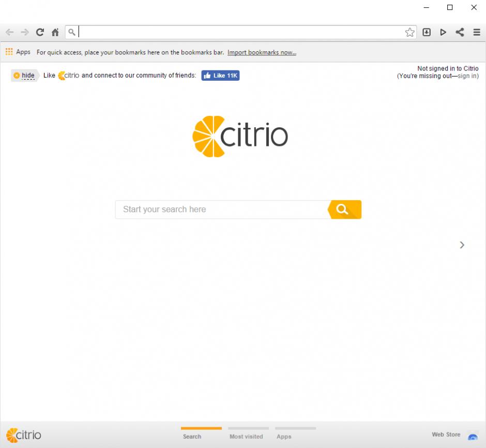486x448 pixels.
Task: Minimize the browser window
Action: coord(427,7)
